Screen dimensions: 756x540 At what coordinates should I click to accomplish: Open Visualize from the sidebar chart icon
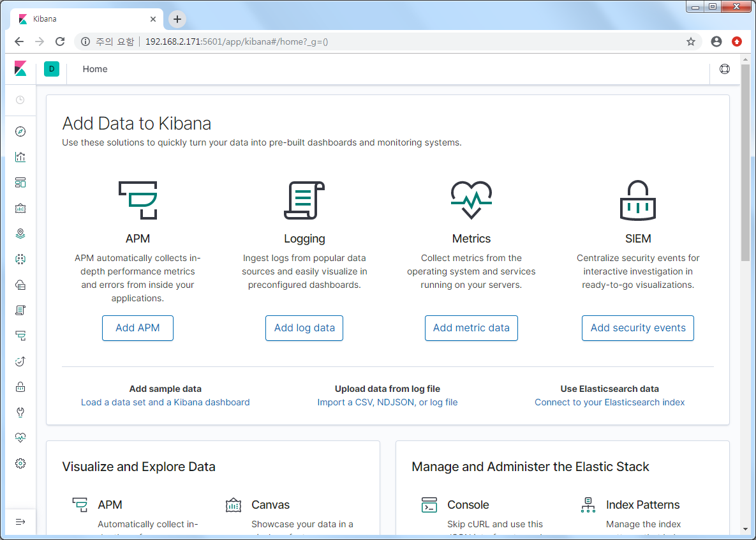20,157
